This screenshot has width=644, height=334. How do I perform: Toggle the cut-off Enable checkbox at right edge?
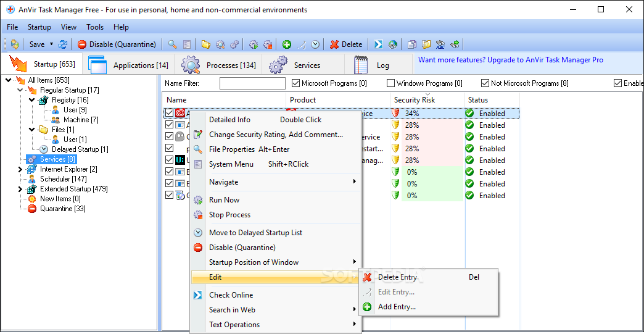[x=617, y=83]
